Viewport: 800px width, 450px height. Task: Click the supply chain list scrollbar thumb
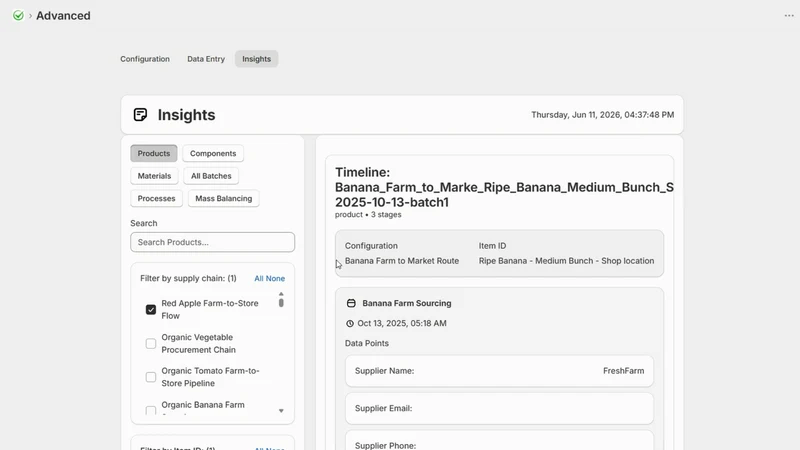click(x=281, y=303)
